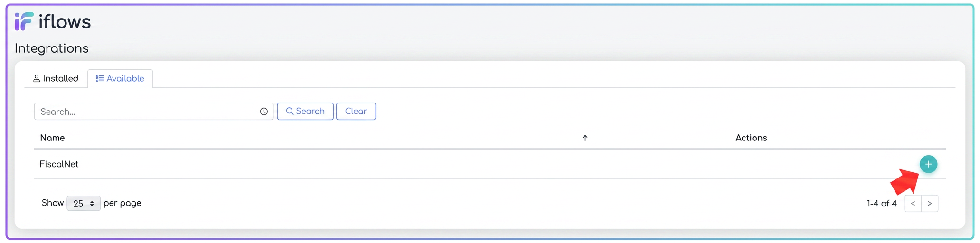Switch to the Installed tab
Screen dimensions: 980x243
tap(56, 79)
